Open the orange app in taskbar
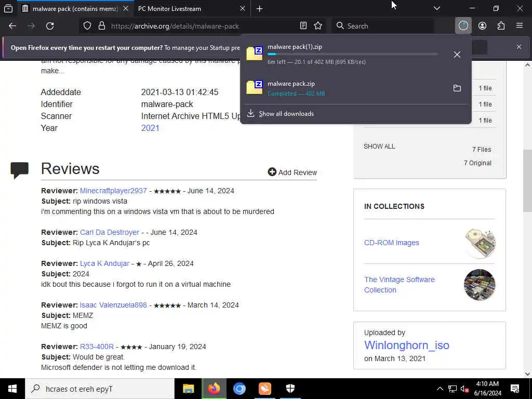This screenshot has width=532, height=399. tap(264, 389)
